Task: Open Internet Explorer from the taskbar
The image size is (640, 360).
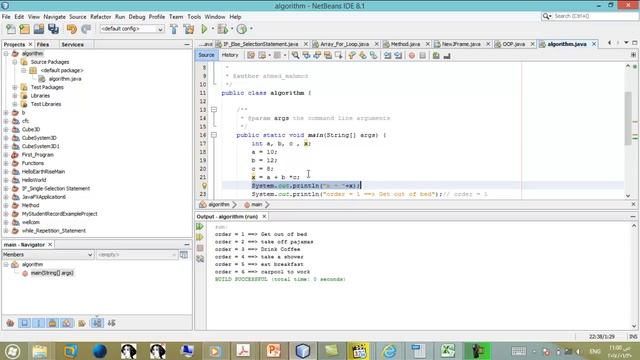Action: tap(389, 351)
